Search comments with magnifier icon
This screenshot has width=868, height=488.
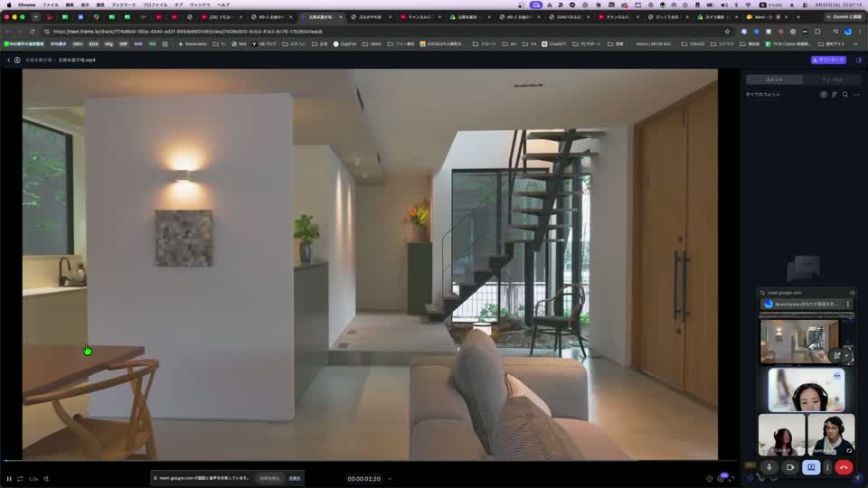(845, 95)
